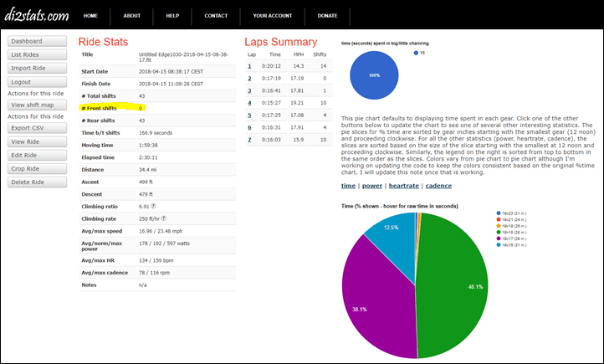The height and width of the screenshot is (364, 604).
Task: Click the '166.9 seconds' value
Action: click(x=156, y=133)
